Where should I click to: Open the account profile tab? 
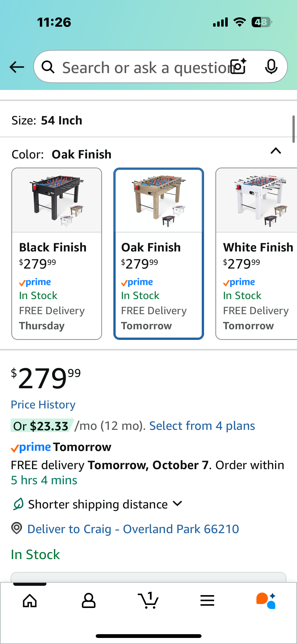pos(89,600)
